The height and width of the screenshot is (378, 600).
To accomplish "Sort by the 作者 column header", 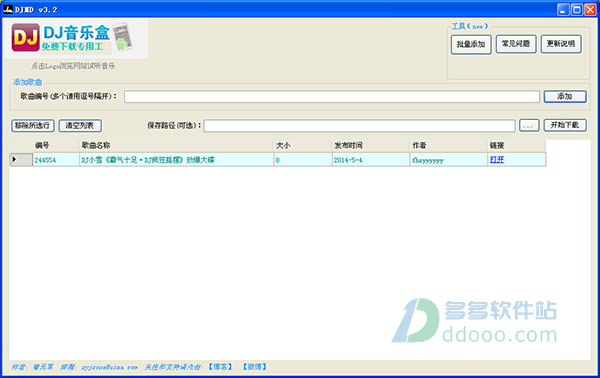I will [x=448, y=145].
